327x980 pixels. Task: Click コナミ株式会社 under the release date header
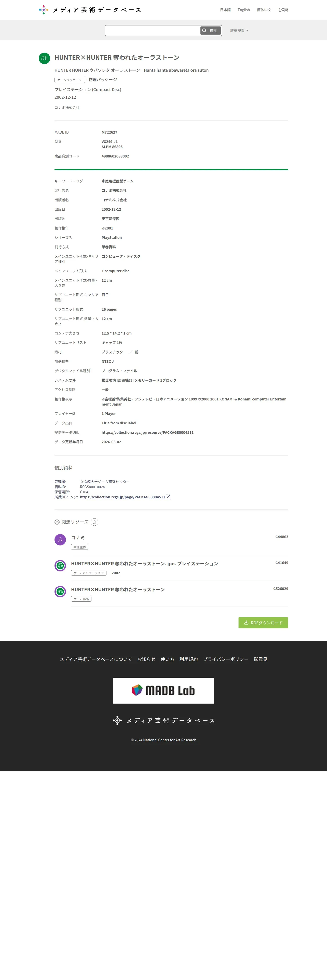(x=67, y=108)
